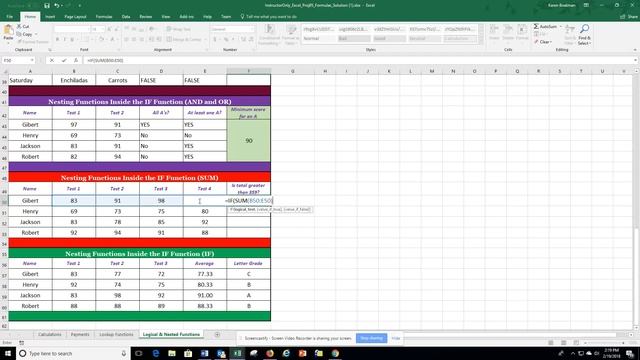Image resolution: width=640 pixels, height=360 pixels.
Task: Click the Find & Select magnifier icon
Action: [584, 29]
